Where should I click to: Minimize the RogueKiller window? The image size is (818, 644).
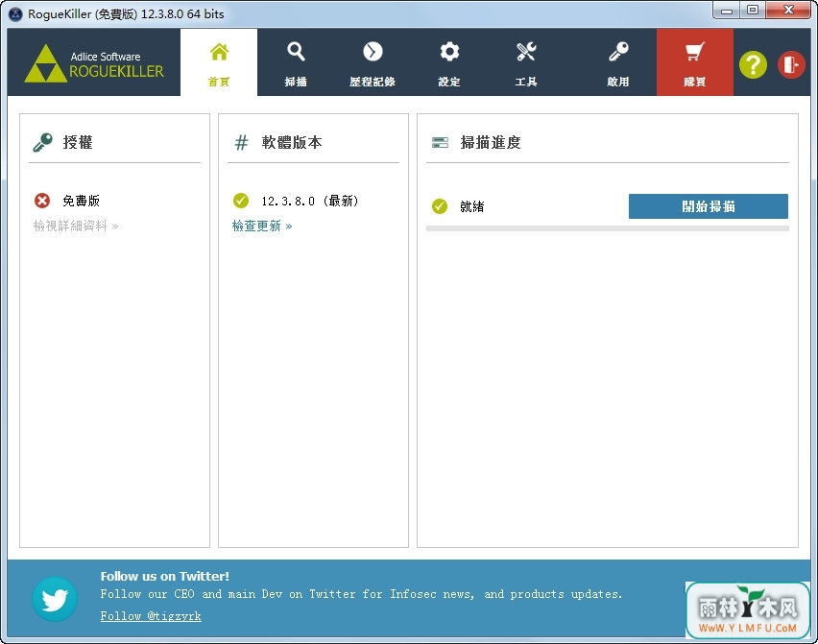727,11
